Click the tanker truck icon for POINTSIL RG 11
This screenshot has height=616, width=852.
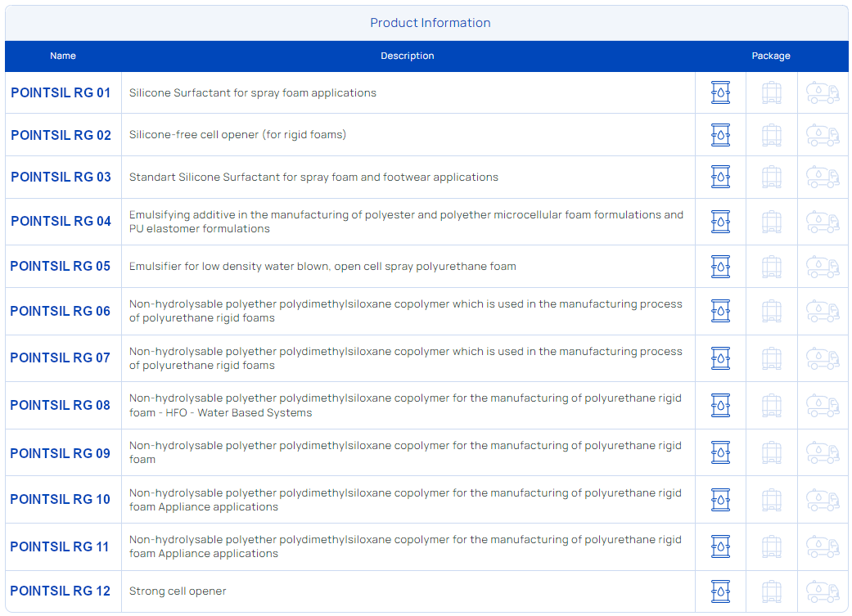click(x=823, y=546)
